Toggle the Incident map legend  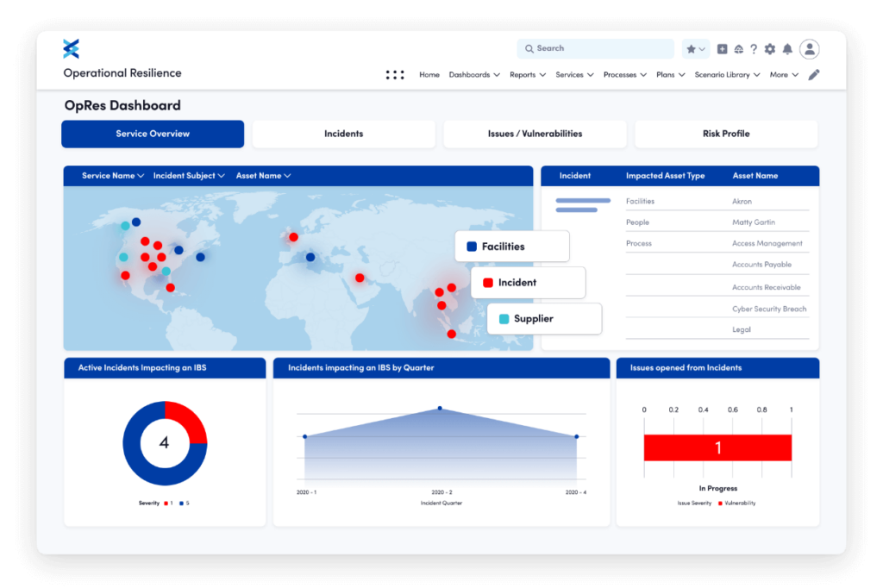[x=528, y=282]
